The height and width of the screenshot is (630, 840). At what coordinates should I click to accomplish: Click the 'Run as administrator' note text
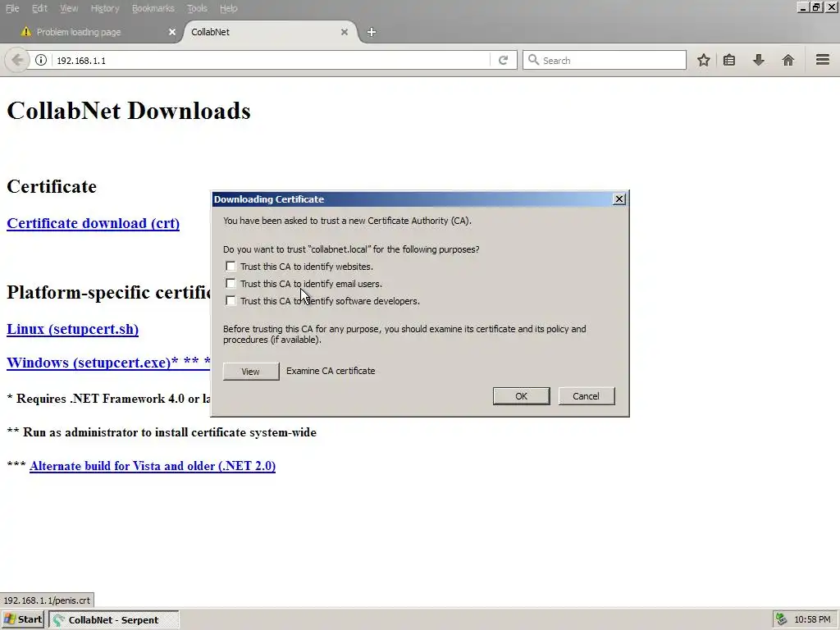tap(162, 432)
